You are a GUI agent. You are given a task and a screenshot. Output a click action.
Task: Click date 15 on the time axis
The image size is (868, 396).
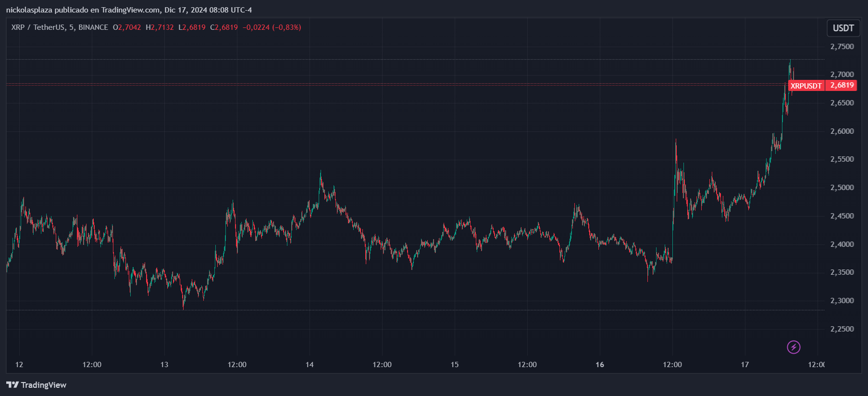[455, 365]
